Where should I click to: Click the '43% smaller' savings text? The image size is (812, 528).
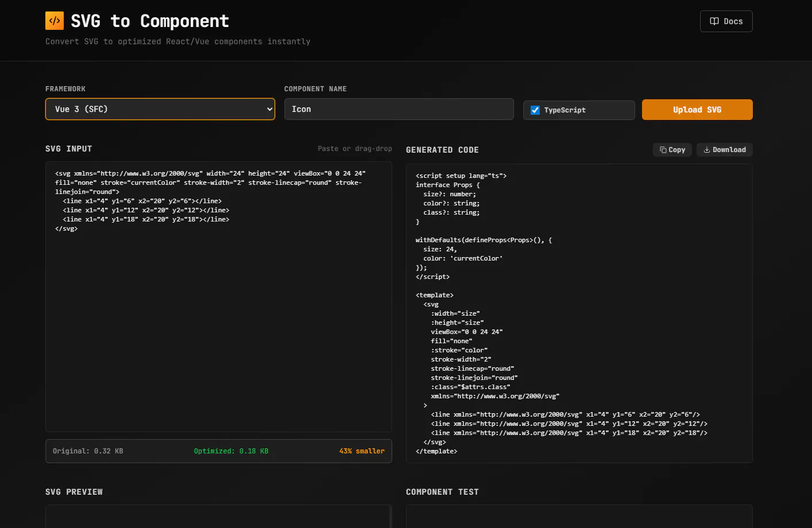tap(362, 451)
